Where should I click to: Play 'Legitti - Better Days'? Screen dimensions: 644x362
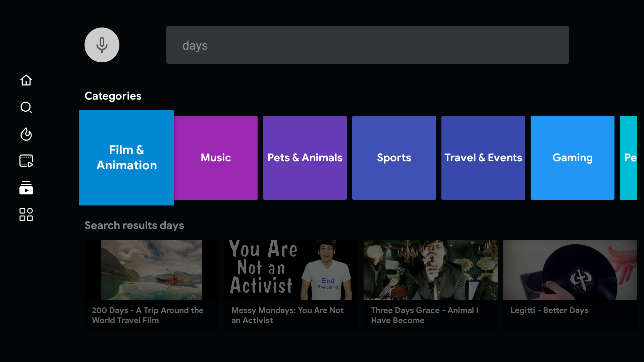[x=570, y=285]
